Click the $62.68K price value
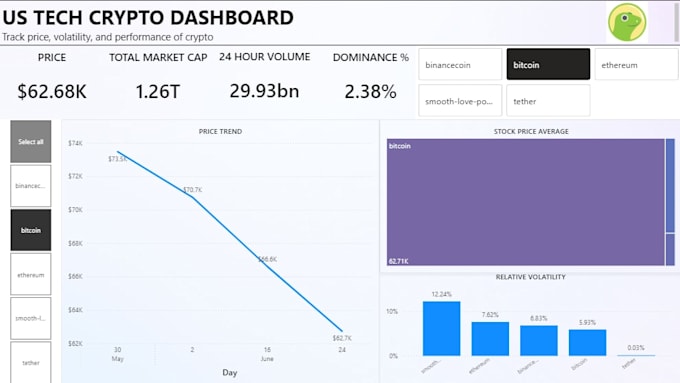Image resolution: width=680 pixels, height=383 pixels. click(x=52, y=92)
